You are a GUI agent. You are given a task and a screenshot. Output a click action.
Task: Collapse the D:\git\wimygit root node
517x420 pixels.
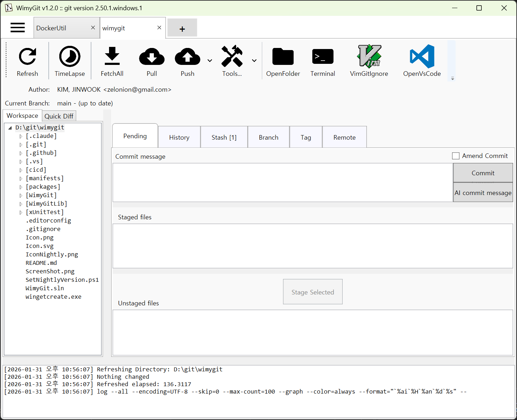pos(10,128)
